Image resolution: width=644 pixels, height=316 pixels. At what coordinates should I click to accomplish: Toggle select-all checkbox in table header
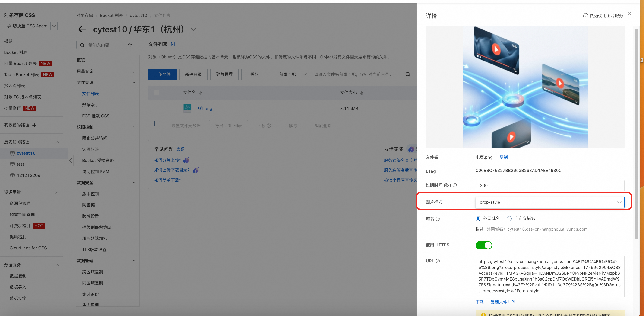point(157,93)
